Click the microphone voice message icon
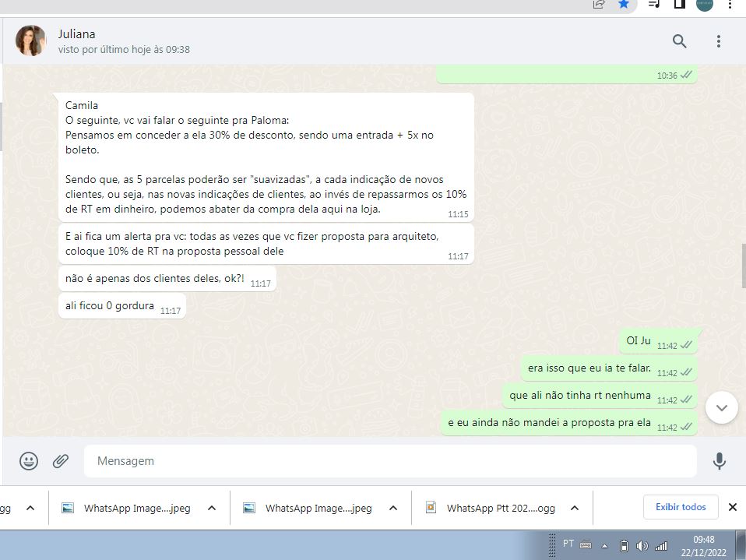Screen dimensions: 746x560 pos(720,461)
